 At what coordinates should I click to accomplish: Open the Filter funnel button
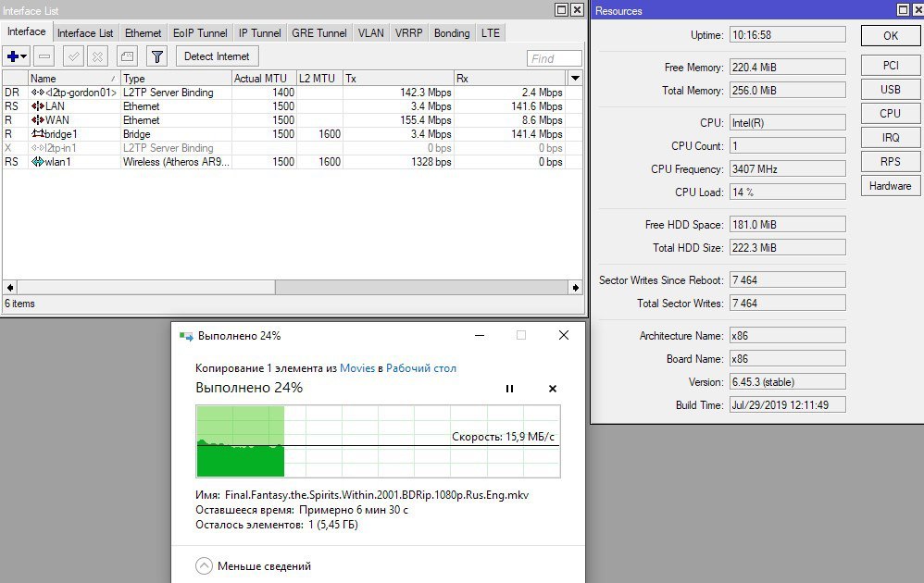pos(156,56)
